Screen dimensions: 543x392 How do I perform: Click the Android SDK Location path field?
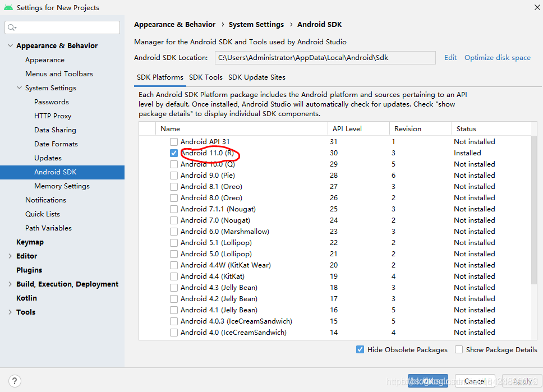click(x=325, y=58)
